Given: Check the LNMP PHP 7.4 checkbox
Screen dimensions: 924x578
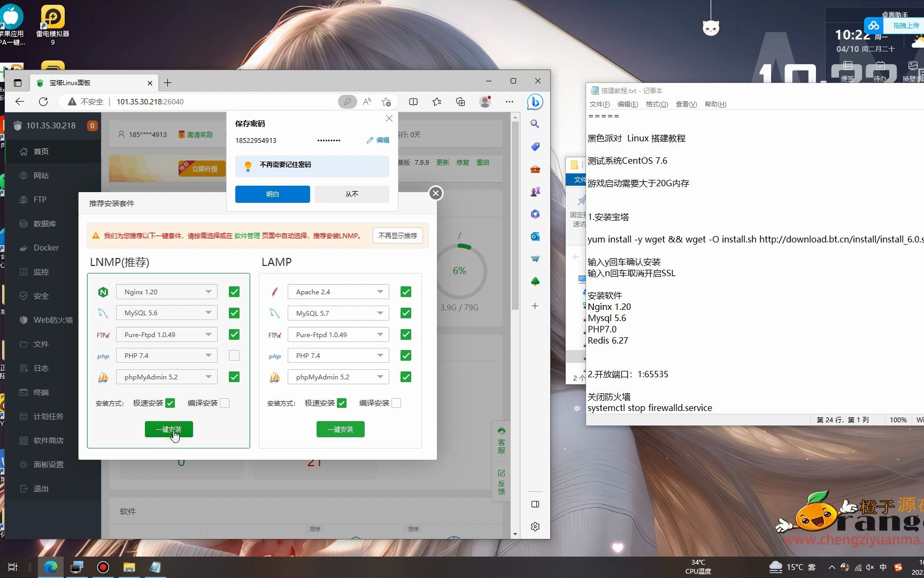Looking at the screenshot, I should [234, 355].
